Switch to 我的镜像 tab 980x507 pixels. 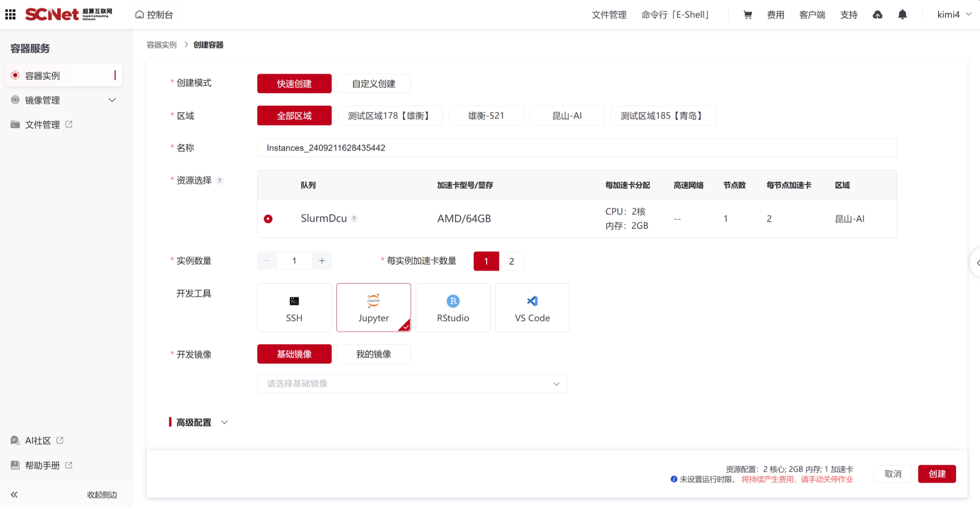click(373, 354)
